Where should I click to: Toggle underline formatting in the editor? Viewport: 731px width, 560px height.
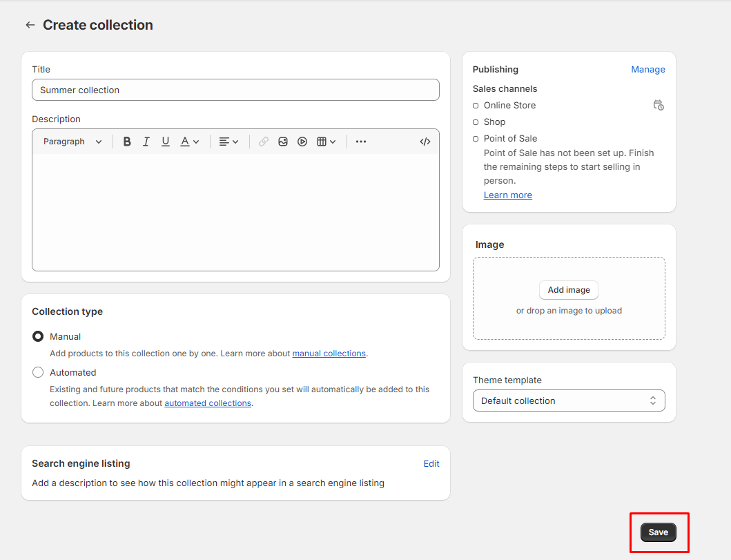click(x=166, y=141)
